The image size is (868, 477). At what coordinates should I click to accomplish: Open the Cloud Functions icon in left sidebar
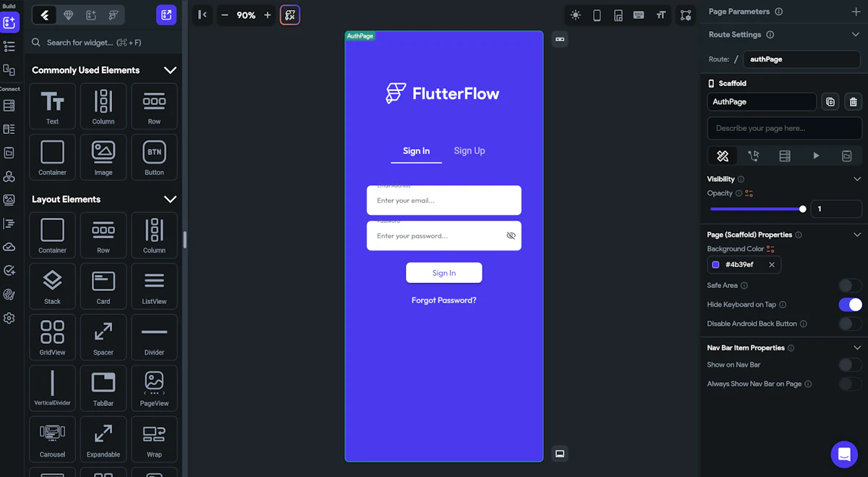9,247
